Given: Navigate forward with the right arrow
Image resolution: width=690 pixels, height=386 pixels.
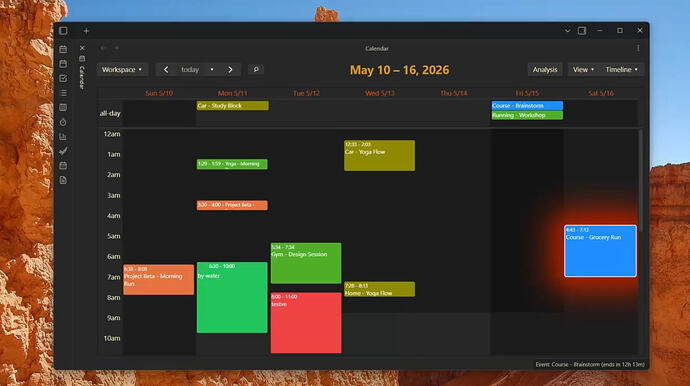Looking at the screenshot, I should pyautogui.click(x=117, y=48).
